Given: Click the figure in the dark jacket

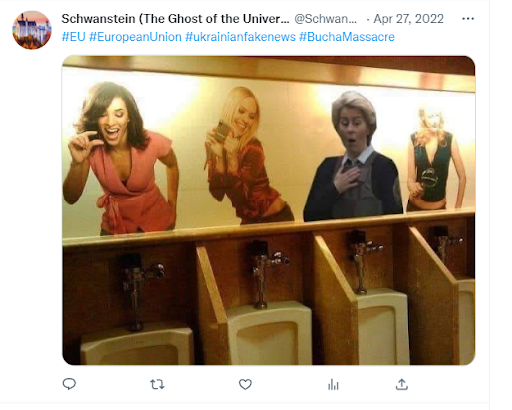Looking at the screenshot, I should pyautogui.click(x=353, y=157).
